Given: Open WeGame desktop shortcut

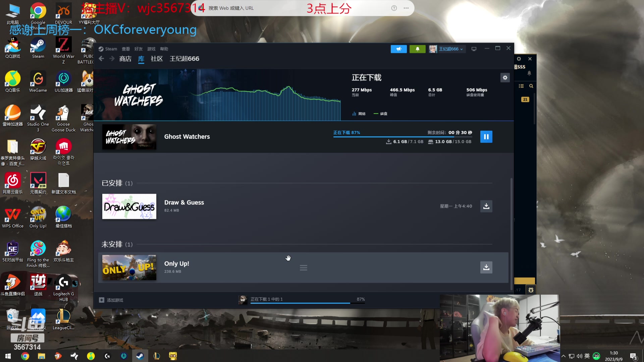Looking at the screenshot, I should tap(38, 81).
